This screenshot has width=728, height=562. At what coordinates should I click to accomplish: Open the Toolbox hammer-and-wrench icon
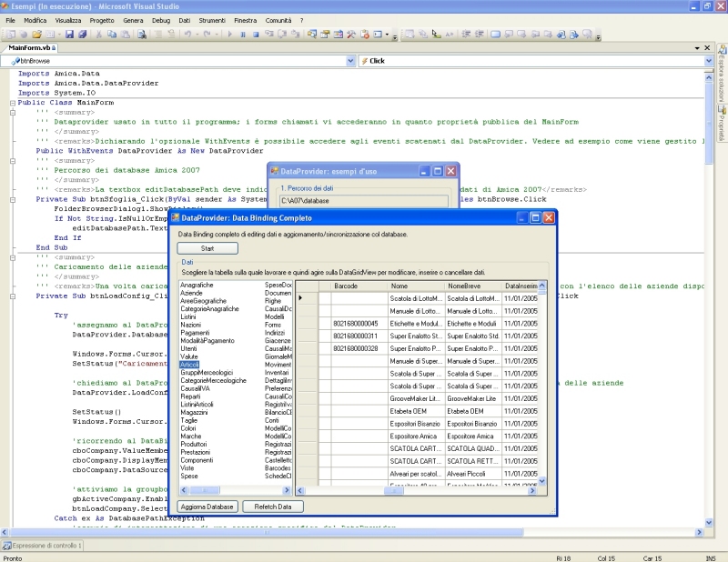351,35
